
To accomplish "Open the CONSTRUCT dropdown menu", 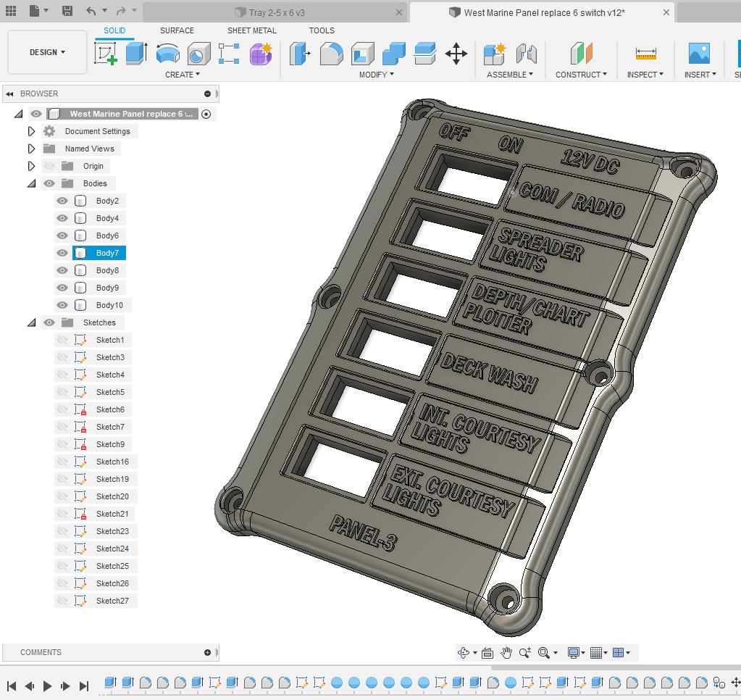I will pyautogui.click(x=581, y=75).
